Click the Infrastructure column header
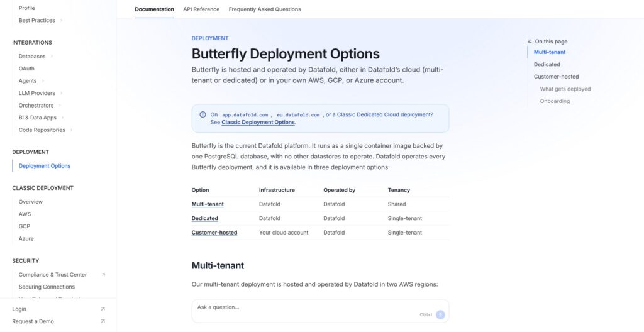This screenshot has width=644, height=332. [277, 190]
